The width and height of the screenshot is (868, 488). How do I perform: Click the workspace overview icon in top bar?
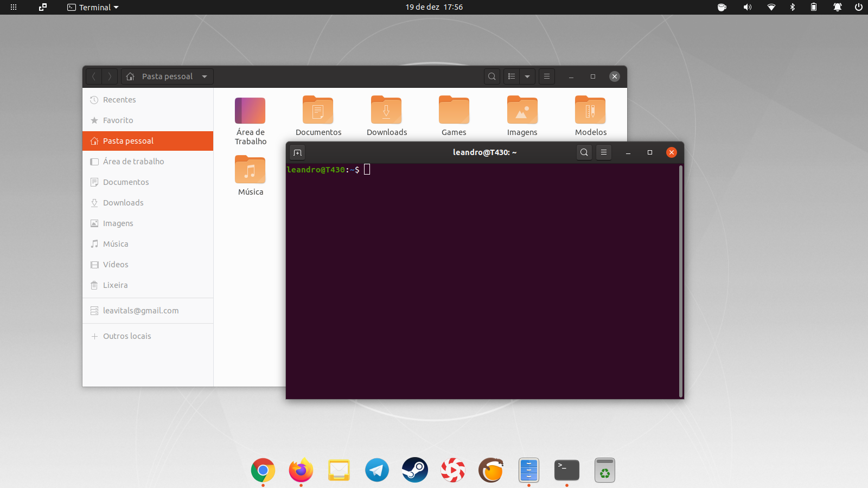click(43, 7)
